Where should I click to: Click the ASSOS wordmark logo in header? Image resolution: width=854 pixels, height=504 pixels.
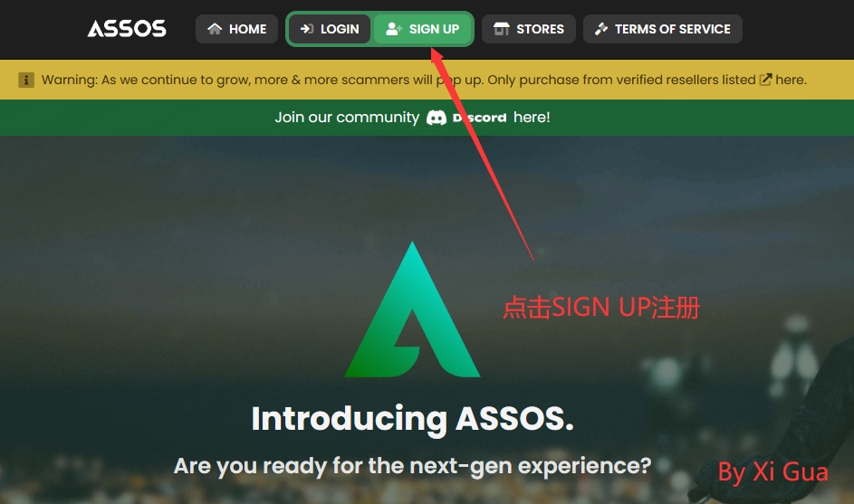(x=127, y=29)
